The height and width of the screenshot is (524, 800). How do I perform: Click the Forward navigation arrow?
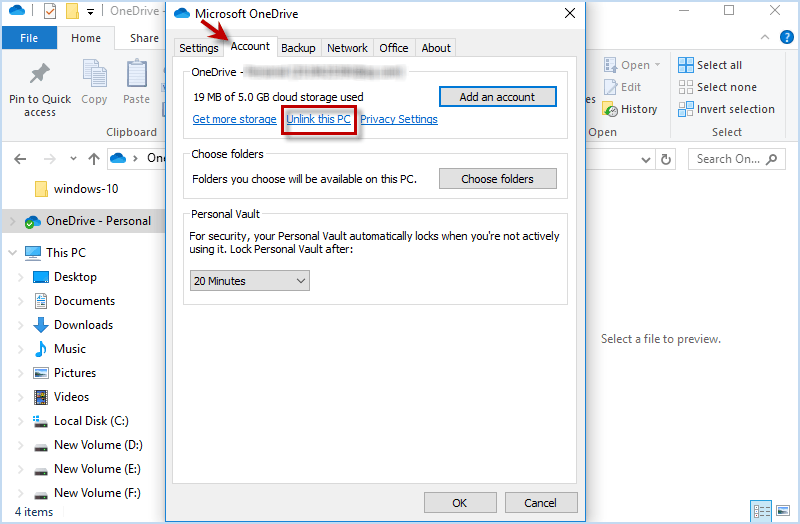[x=49, y=159]
